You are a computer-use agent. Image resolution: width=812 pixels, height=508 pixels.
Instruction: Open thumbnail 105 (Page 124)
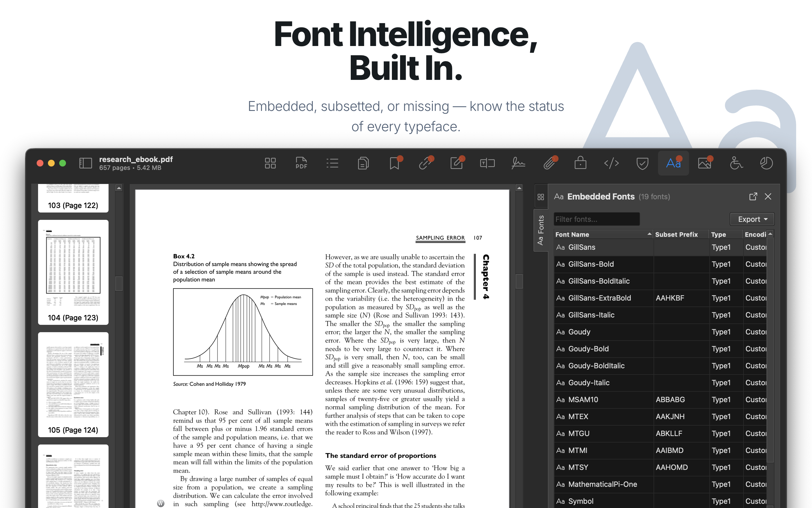coord(73,385)
